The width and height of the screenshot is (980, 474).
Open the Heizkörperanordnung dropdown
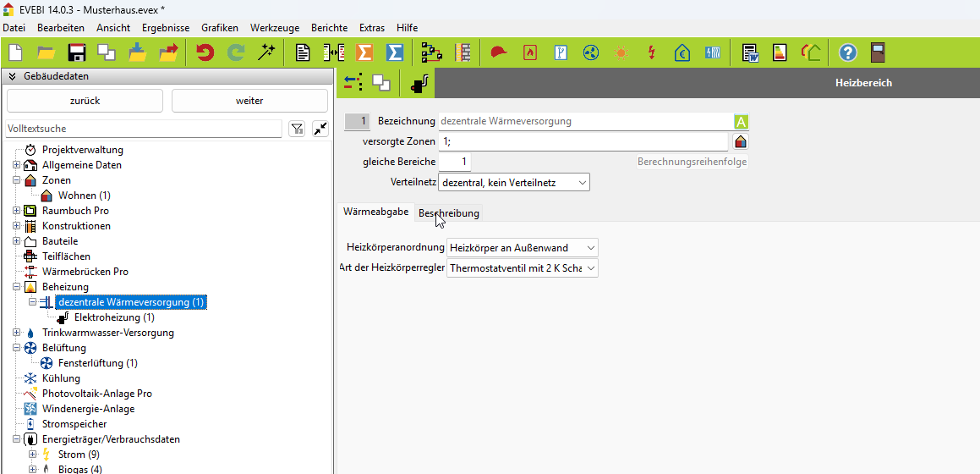522,248
